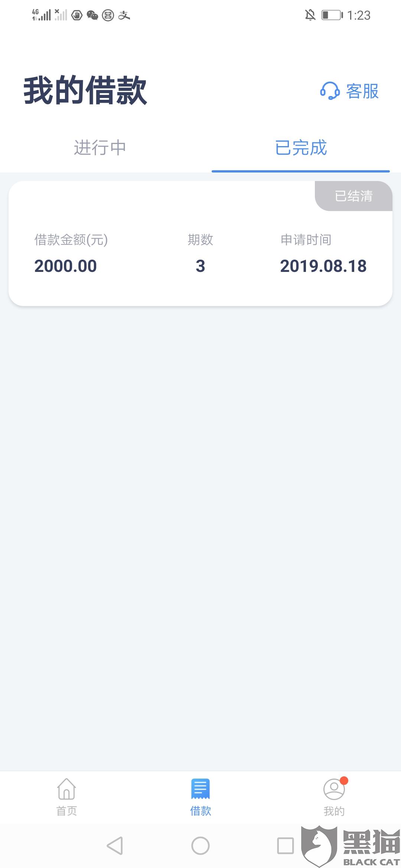Tap the battery indicator icon
Viewport: 401px width, 868px height.
332,15
